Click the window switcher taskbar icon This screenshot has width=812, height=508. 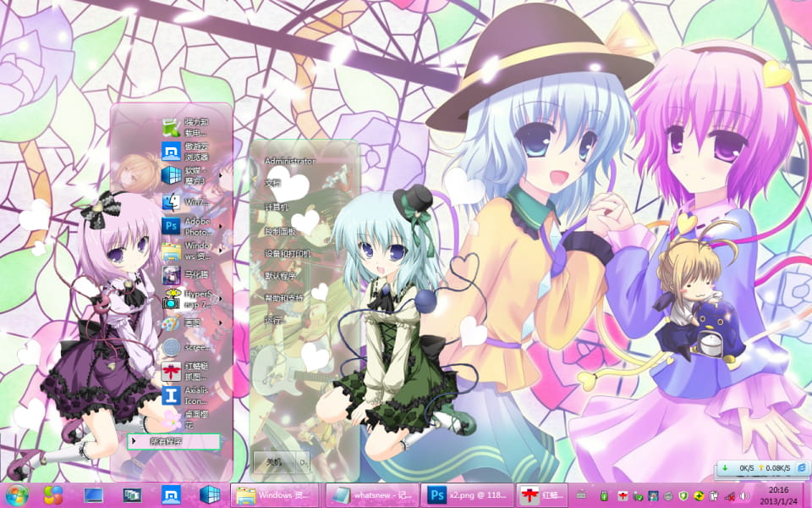point(132,494)
